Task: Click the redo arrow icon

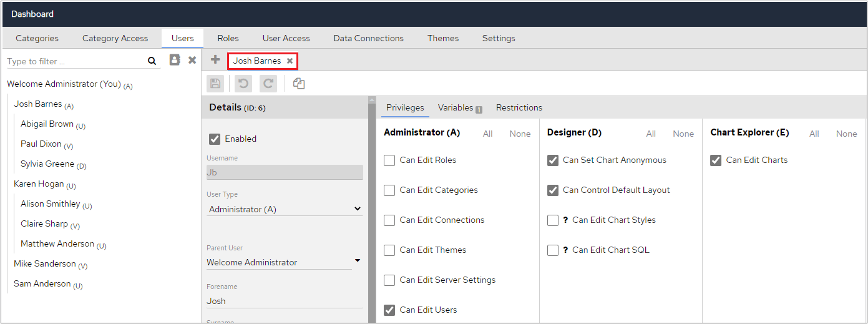Action: 268,84
